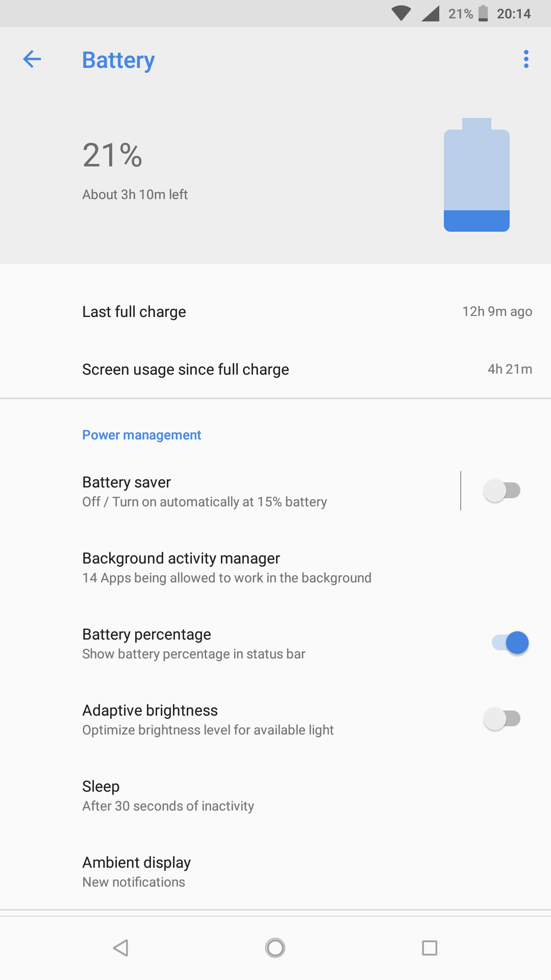
Task: Disable the Battery percentage switch
Action: tap(510, 643)
